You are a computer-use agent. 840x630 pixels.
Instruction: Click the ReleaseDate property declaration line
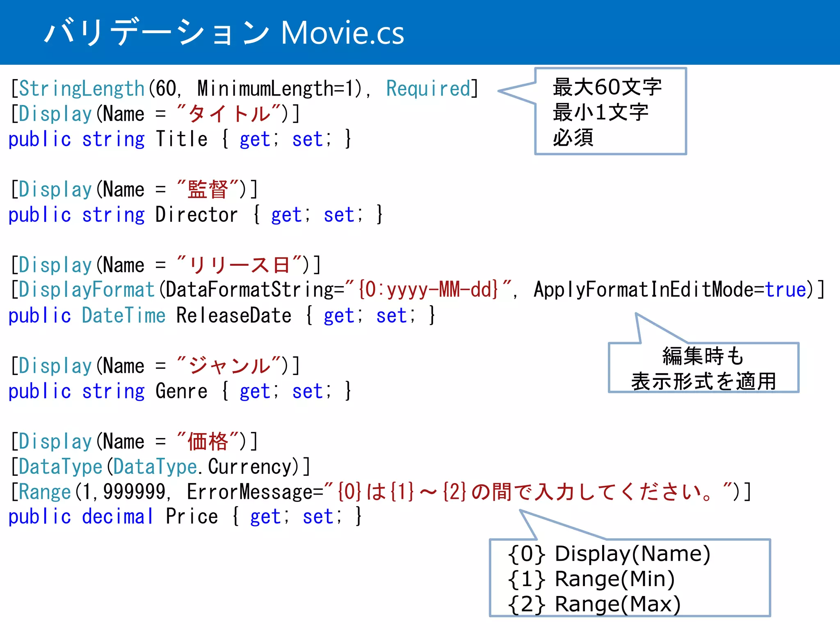pyautogui.click(x=222, y=315)
